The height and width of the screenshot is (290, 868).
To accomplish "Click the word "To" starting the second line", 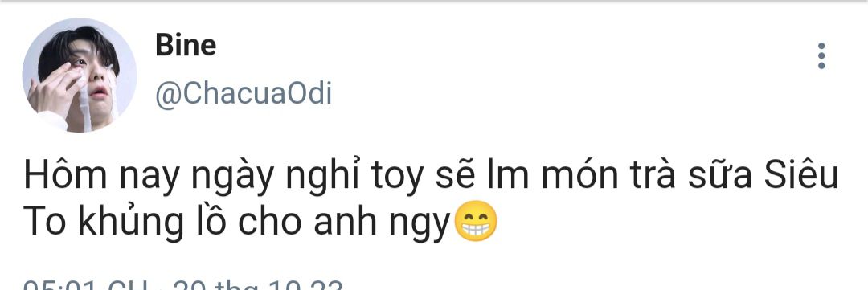I will tap(45, 222).
